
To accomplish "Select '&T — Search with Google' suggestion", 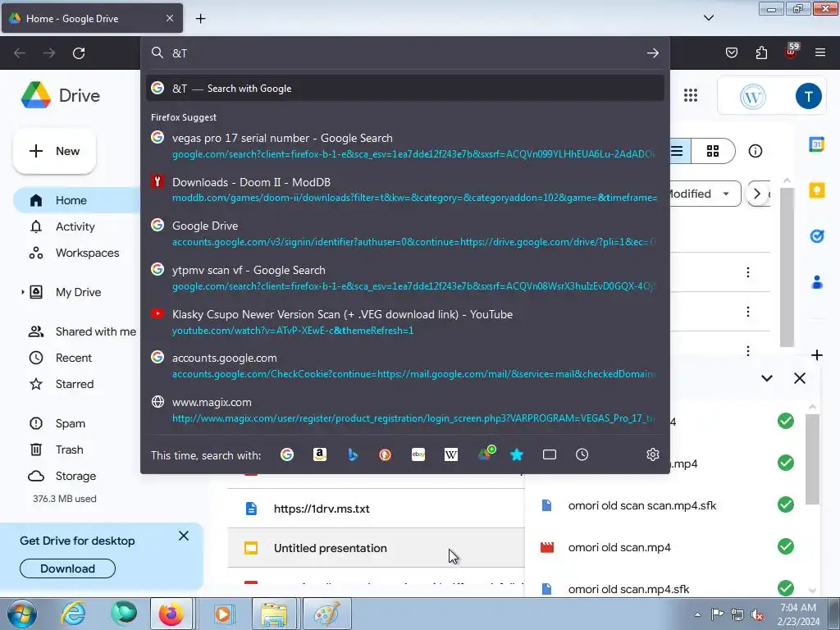I will tap(405, 89).
